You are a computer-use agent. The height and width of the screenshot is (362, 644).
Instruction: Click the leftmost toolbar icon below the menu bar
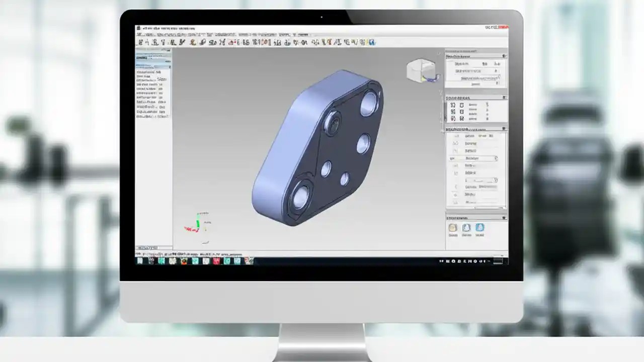click(x=140, y=42)
